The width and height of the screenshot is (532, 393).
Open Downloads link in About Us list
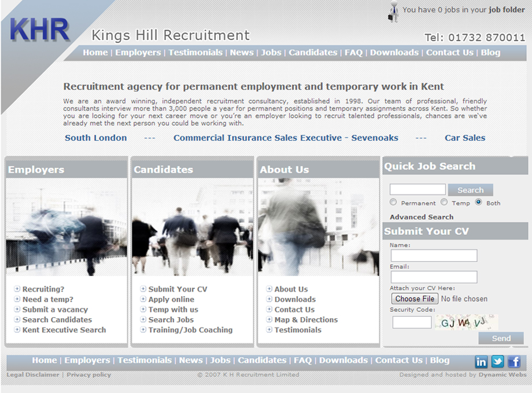click(295, 299)
